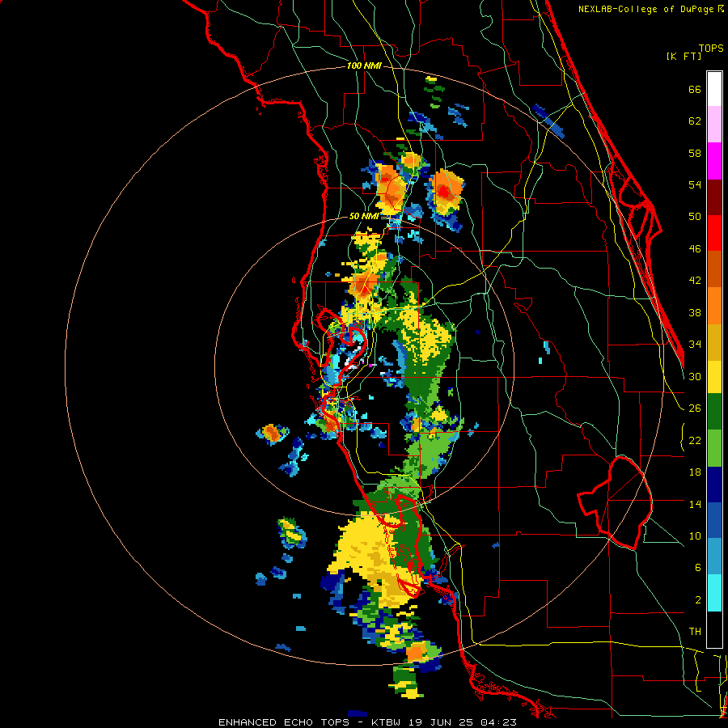Click the '18' legend value label

pyautogui.click(x=695, y=472)
